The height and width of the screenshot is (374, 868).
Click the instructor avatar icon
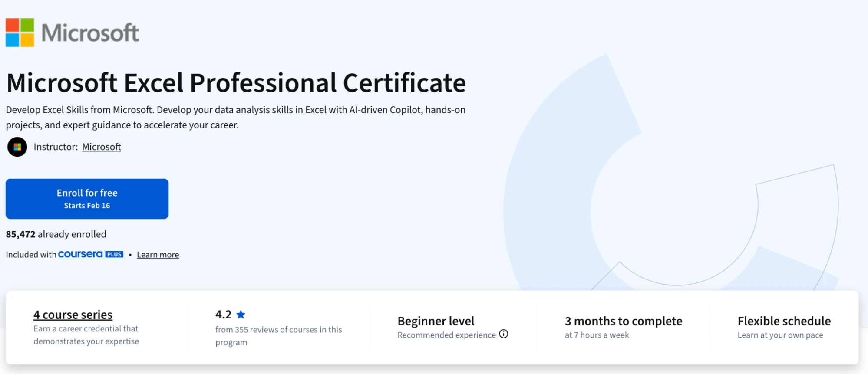[x=17, y=147]
